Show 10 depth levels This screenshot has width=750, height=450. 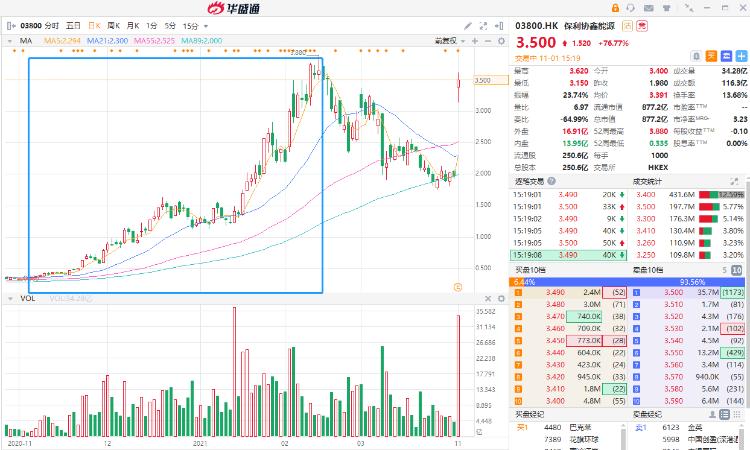737,270
